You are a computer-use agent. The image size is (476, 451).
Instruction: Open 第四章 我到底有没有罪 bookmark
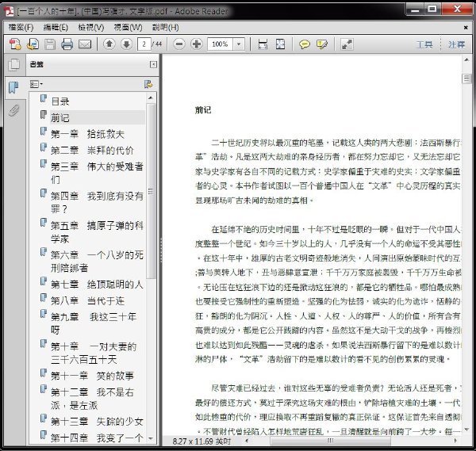pos(97,202)
